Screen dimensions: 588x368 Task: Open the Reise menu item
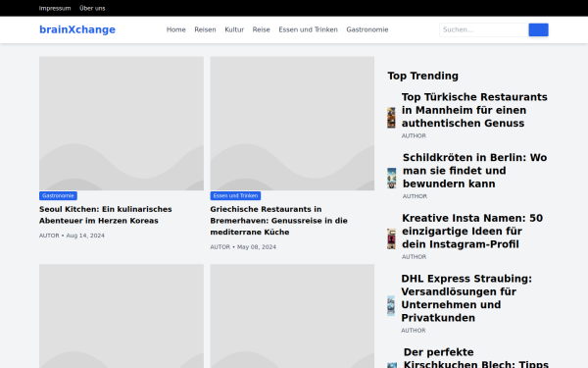pos(261,29)
